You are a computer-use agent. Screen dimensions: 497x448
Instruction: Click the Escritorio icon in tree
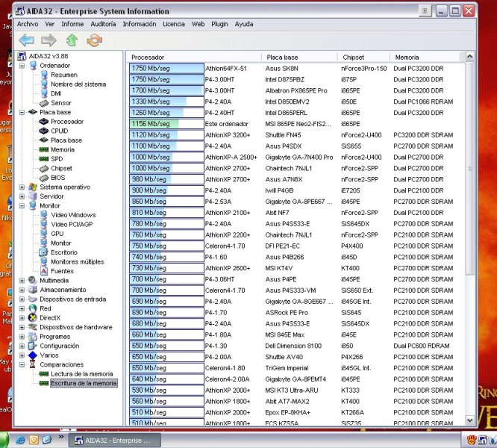[43, 252]
